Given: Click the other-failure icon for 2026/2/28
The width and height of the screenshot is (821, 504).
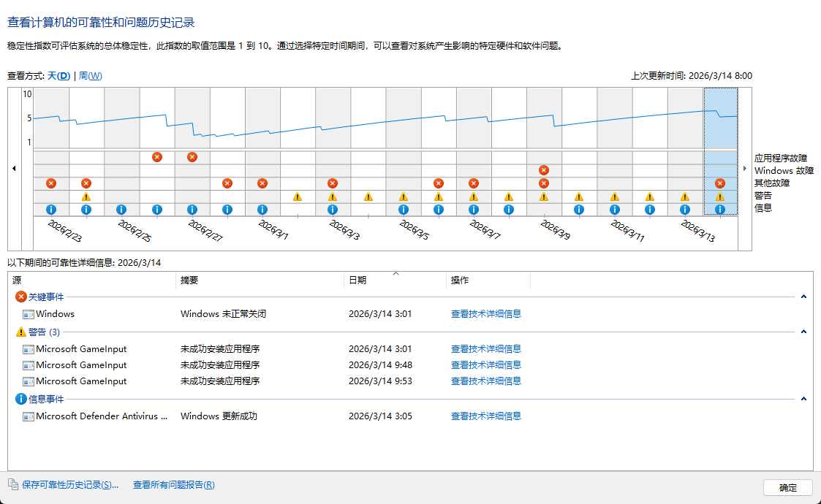Looking at the screenshot, I should [227, 183].
